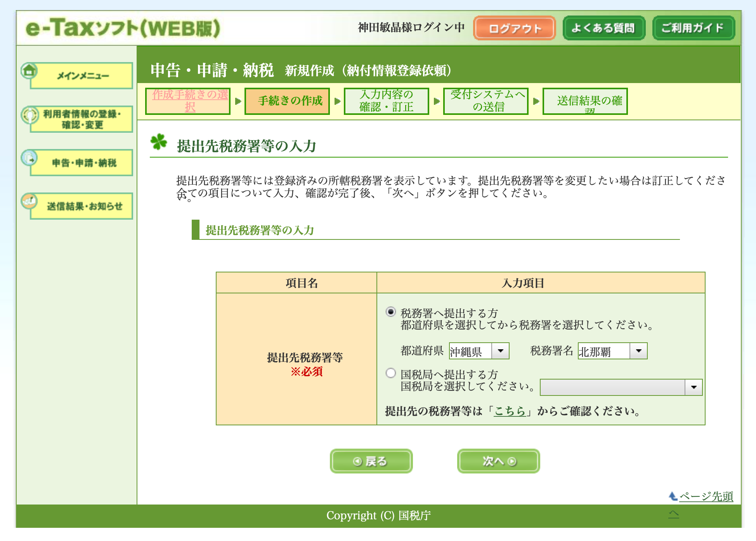Click the user info icon beside 利用者情報の登録
This screenshot has height=541, width=756.
30,115
